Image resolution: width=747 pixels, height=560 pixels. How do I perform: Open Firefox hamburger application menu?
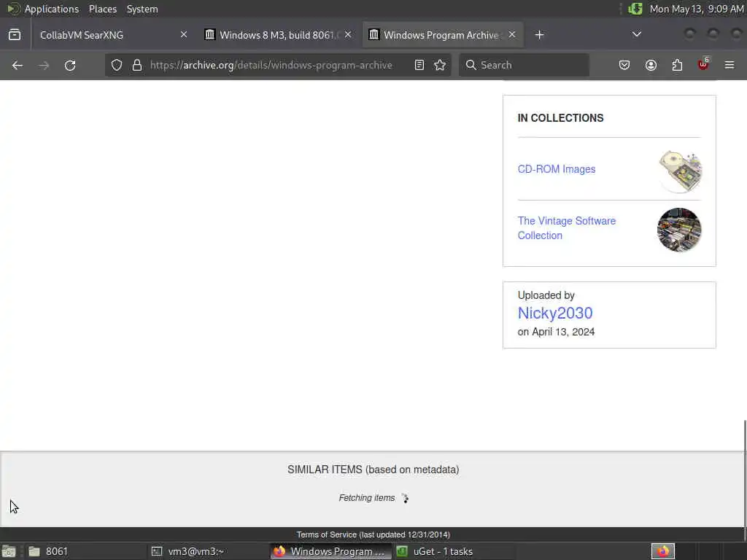point(729,65)
